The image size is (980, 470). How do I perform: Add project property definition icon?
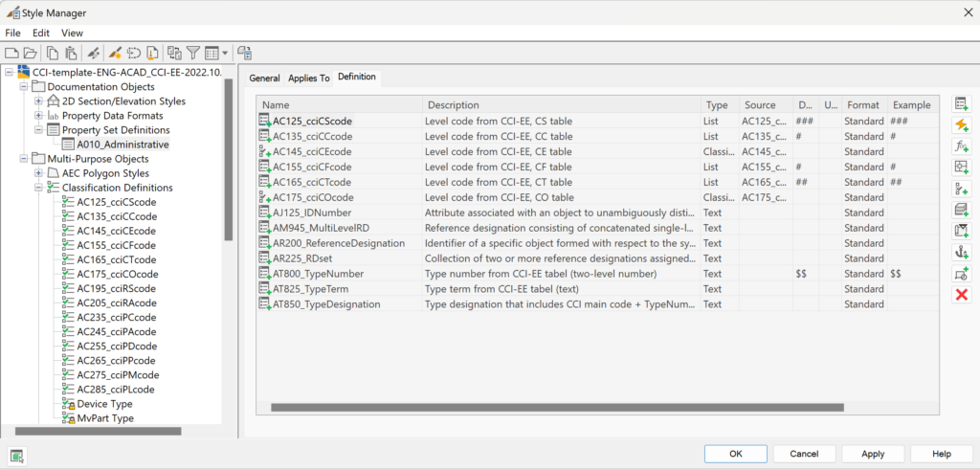pos(962,232)
